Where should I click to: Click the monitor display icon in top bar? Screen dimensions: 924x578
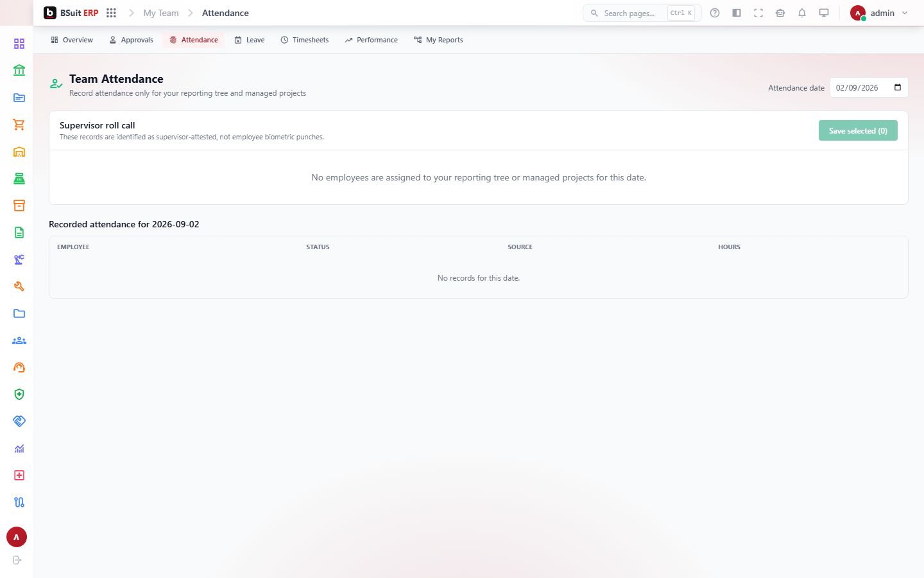tap(824, 13)
